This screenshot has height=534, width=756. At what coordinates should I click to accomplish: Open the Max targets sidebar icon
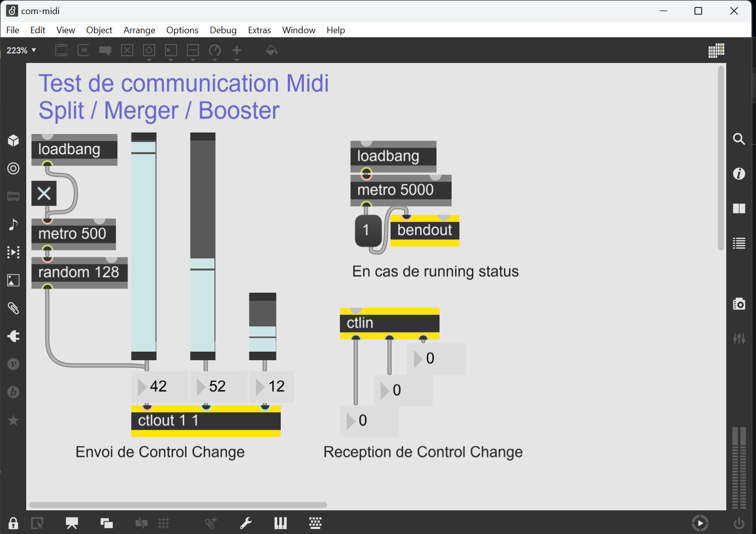click(x=14, y=168)
